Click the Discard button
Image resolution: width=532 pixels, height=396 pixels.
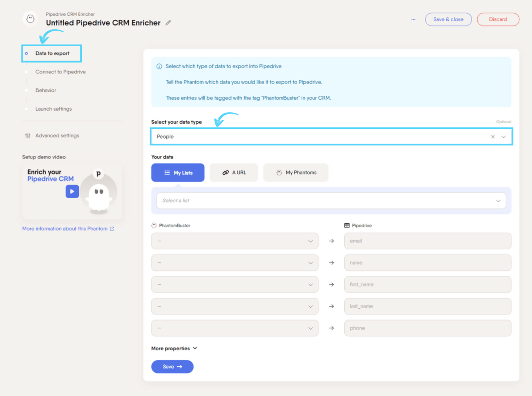coord(498,19)
